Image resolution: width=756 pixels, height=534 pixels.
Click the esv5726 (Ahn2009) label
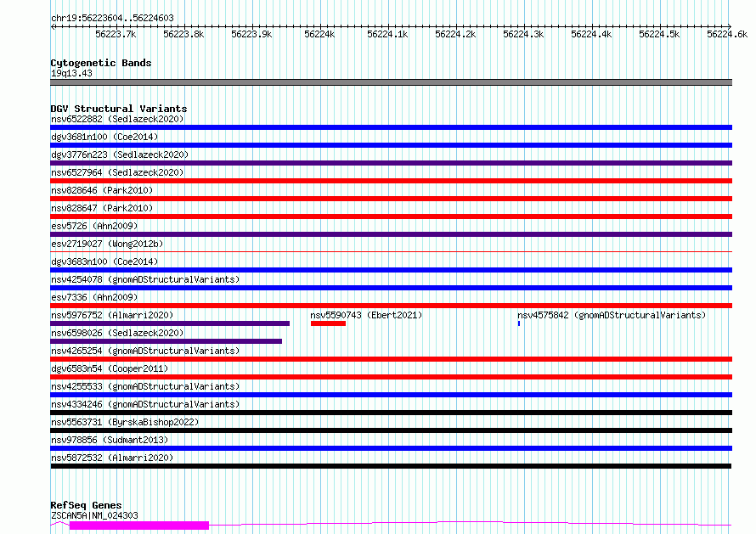click(94, 226)
